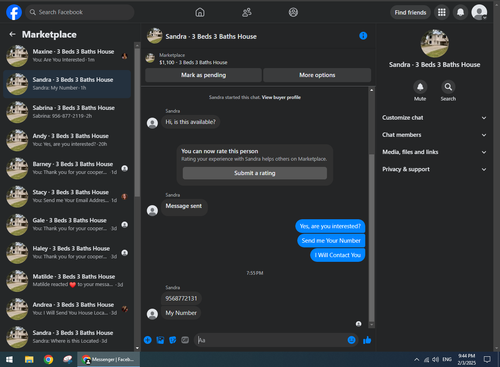This screenshot has height=367, width=500.
Task: Click the 'Send me Your Number' message bubble
Action: pos(331,241)
